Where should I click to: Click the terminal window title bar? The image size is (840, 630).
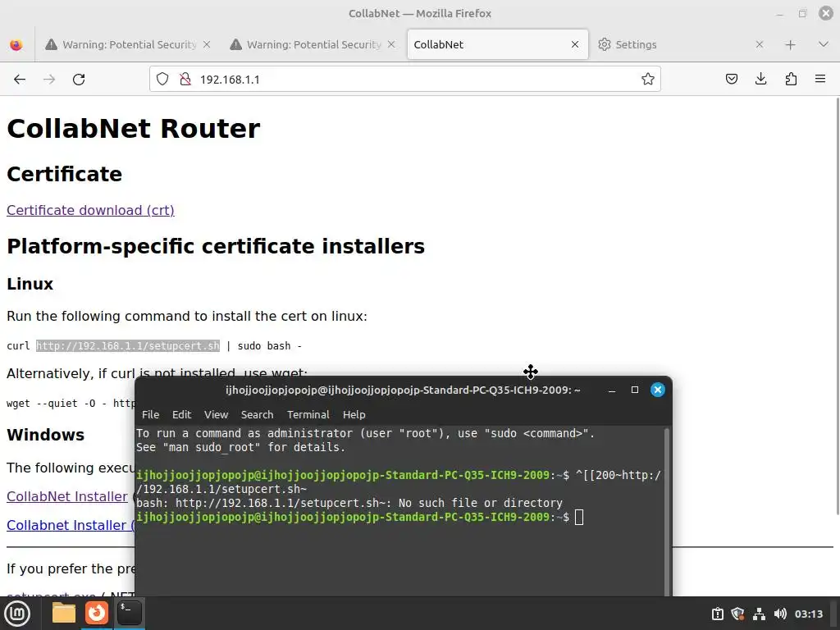pos(403,390)
